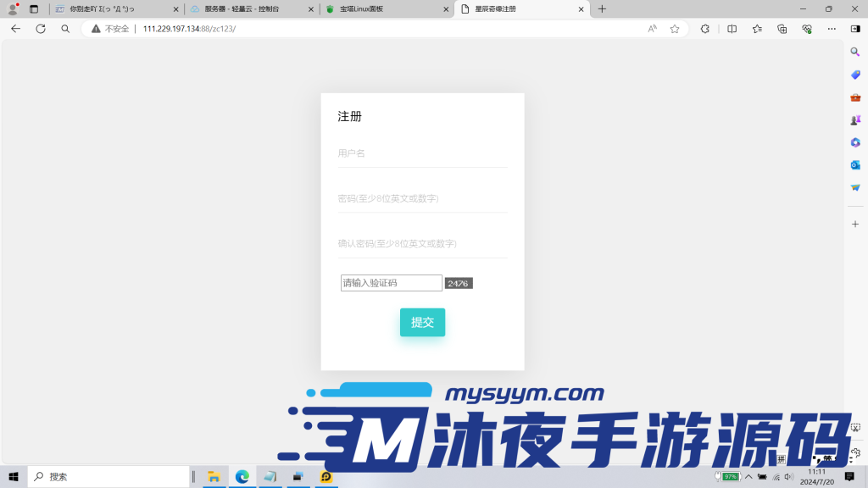Open the Settings and more menu
The width and height of the screenshot is (868, 488).
click(x=830, y=28)
